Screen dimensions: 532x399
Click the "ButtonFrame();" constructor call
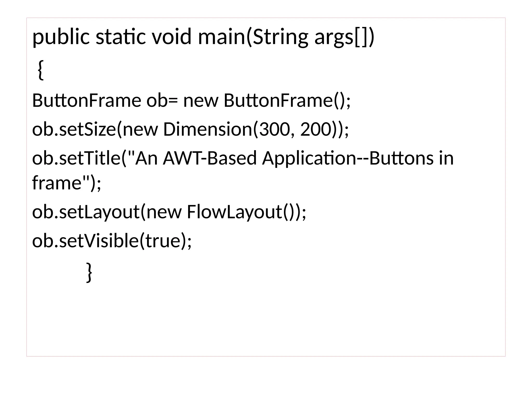tap(287, 101)
